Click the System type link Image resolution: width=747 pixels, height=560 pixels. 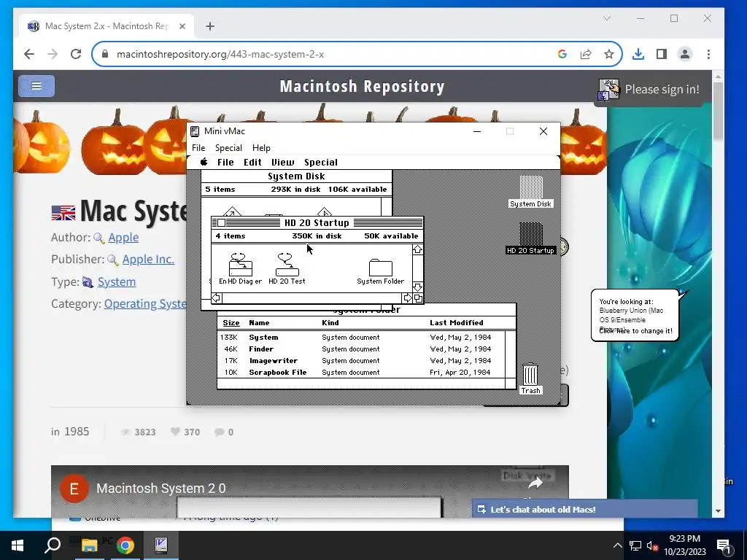point(117,282)
